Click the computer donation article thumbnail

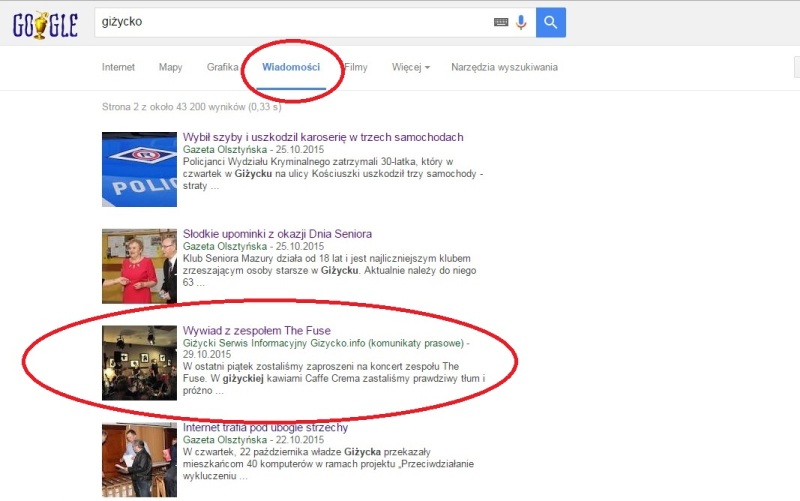tap(139, 459)
